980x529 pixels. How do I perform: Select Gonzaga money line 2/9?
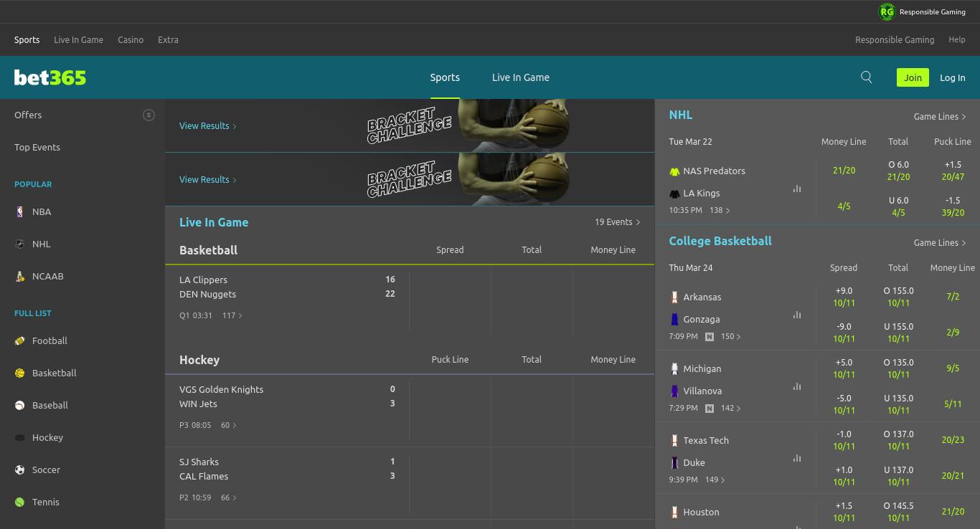[952, 333]
